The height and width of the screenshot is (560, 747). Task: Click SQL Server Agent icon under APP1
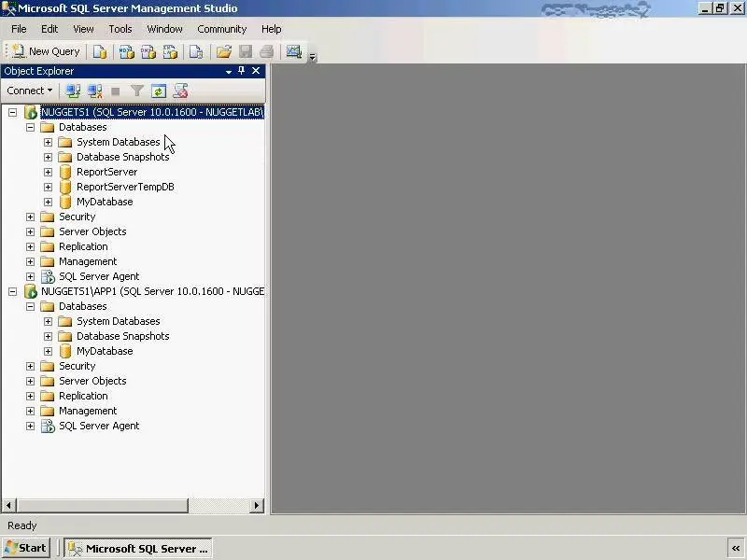(x=48, y=426)
